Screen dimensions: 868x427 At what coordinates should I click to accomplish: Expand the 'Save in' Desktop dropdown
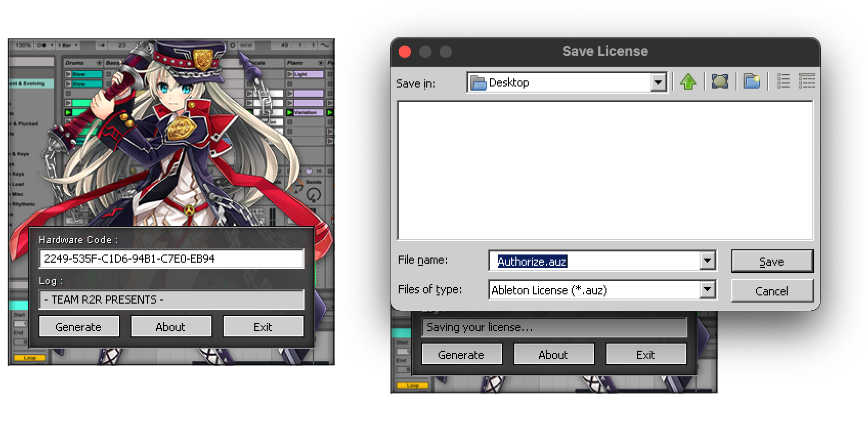pyautogui.click(x=658, y=82)
